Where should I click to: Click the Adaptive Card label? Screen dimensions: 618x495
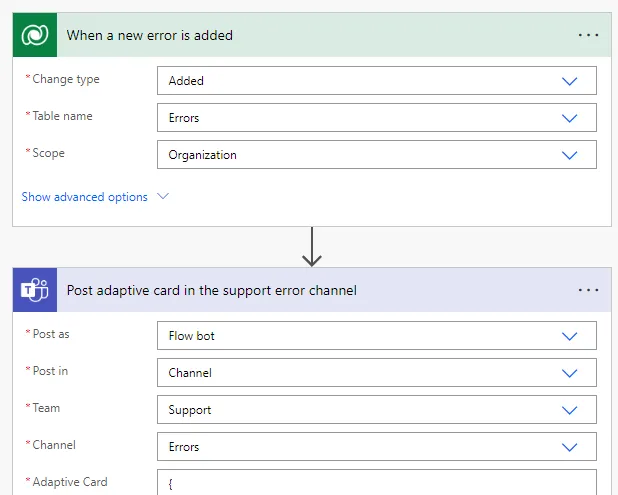(70, 482)
